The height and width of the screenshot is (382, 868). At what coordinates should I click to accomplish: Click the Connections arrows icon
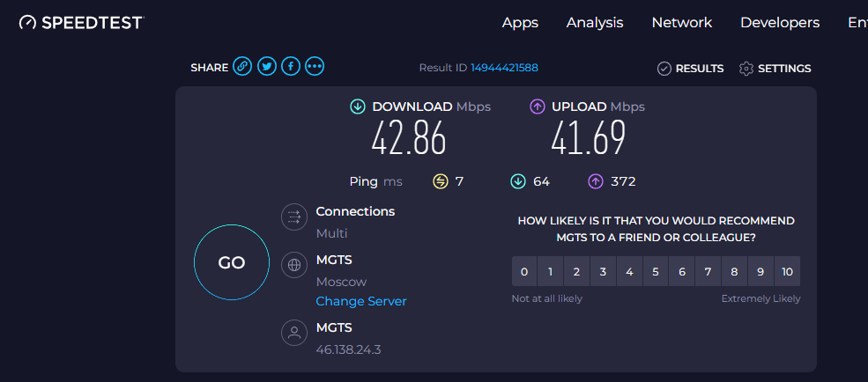[293, 217]
